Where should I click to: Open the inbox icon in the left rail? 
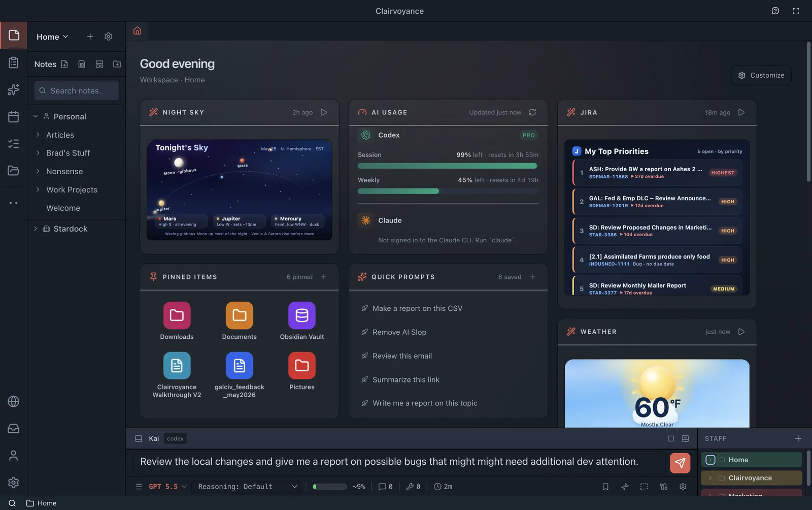14,429
